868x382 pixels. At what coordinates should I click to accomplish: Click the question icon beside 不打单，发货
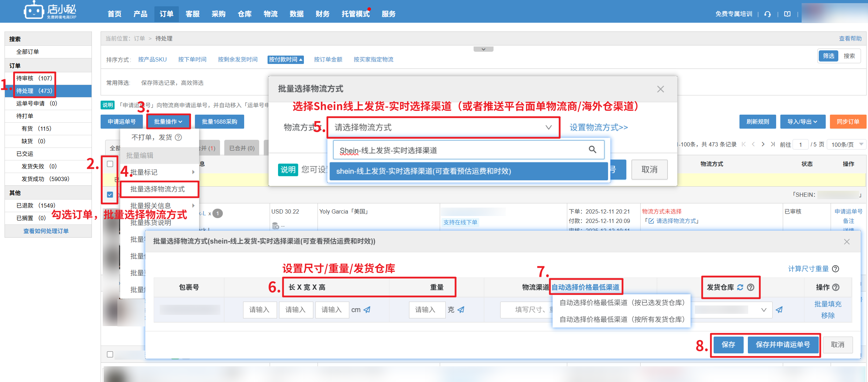click(178, 137)
